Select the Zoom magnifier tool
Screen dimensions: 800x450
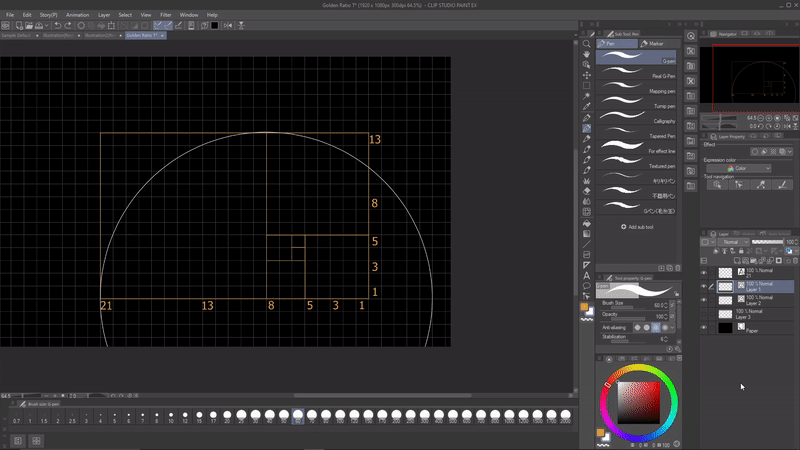tap(587, 44)
